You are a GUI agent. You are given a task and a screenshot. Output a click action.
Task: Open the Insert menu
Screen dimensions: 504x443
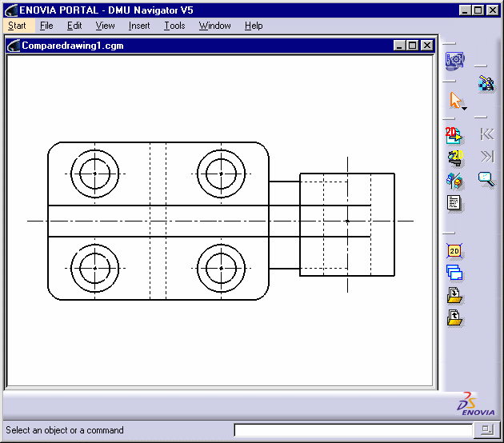tap(139, 26)
